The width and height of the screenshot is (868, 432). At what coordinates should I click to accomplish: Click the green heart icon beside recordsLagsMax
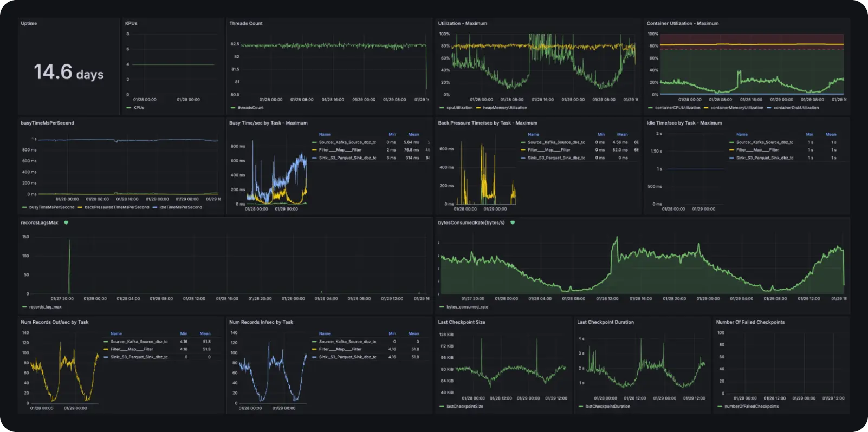(x=66, y=222)
